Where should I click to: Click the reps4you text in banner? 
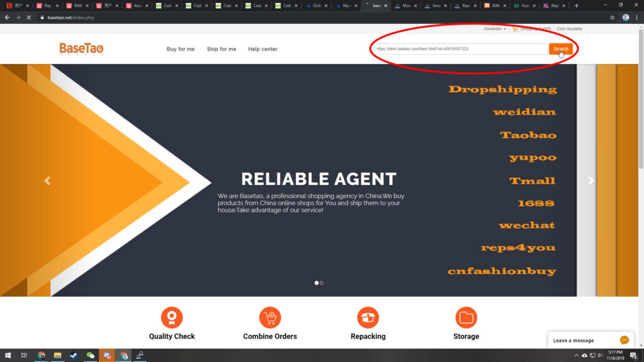click(x=518, y=248)
